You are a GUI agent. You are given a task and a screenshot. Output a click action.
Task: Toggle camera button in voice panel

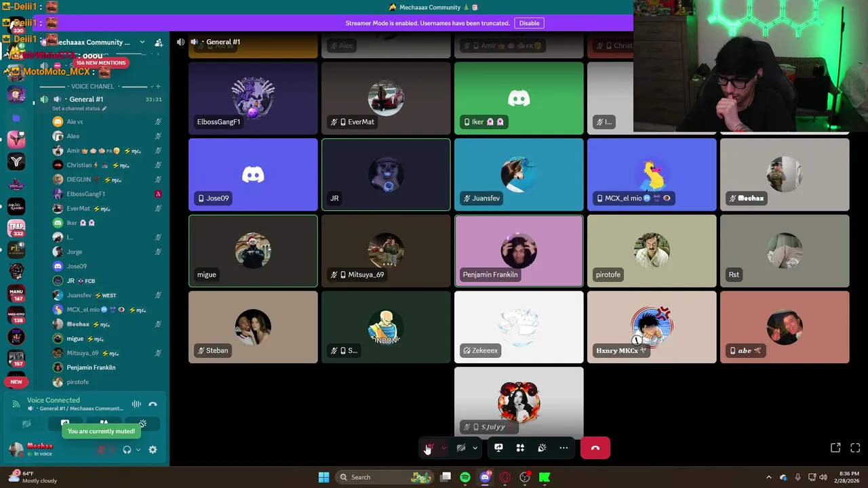tap(26, 424)
